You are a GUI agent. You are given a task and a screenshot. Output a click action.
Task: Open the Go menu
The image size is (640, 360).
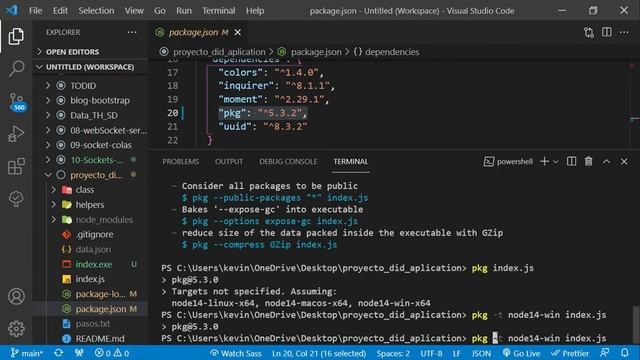pos(160,11)
